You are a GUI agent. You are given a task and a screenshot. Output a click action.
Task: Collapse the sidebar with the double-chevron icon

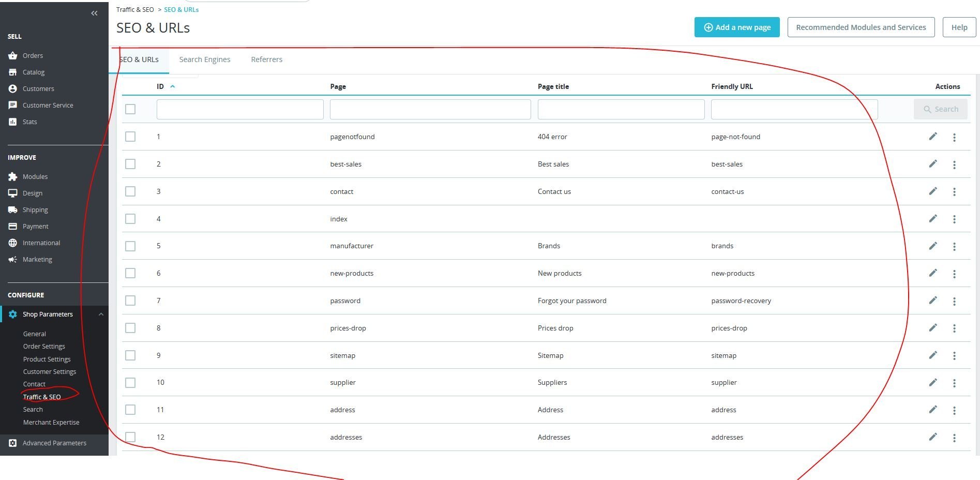pyautogui.click(x=94, y=13)
